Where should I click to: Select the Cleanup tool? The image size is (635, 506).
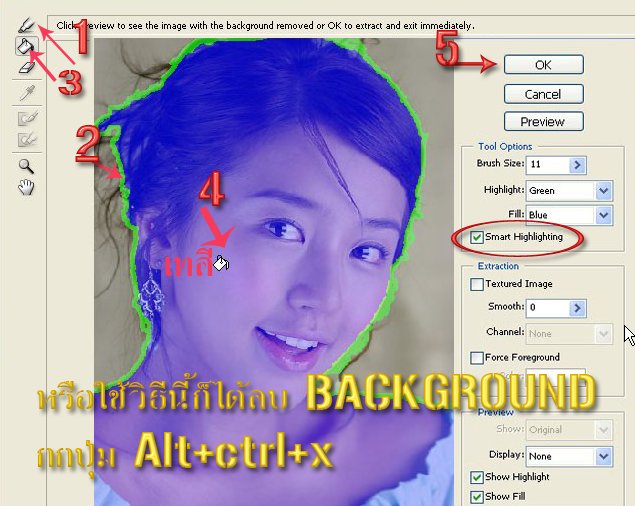27,119
